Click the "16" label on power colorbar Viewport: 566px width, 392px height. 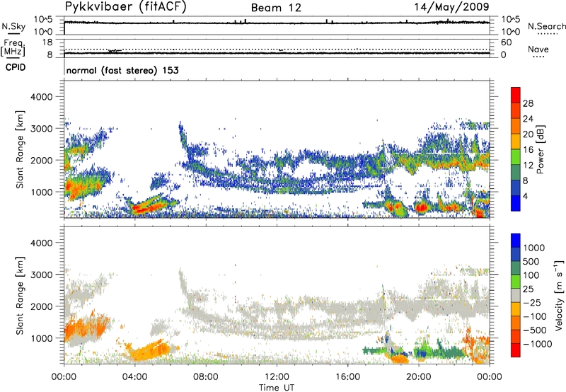point(528,150)
